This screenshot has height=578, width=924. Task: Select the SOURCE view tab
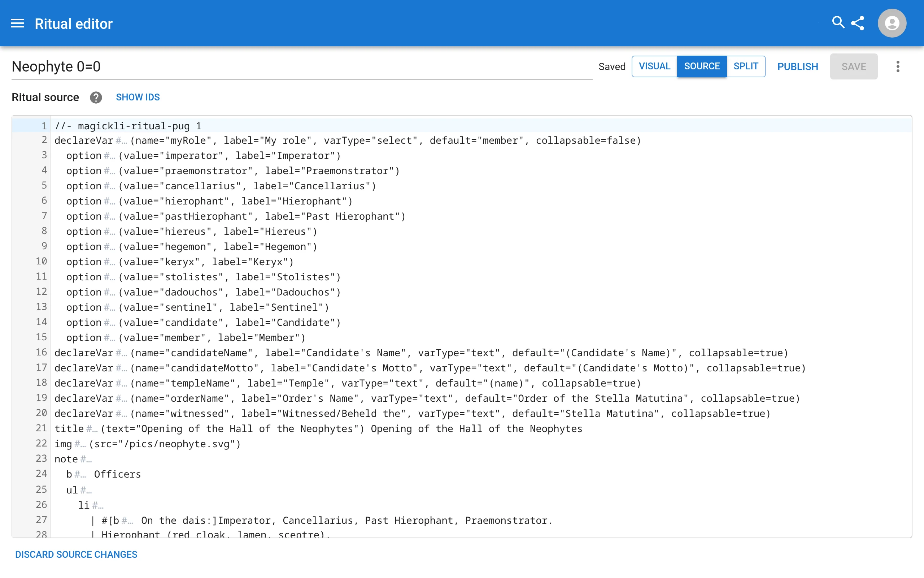[x=702, y=66]
